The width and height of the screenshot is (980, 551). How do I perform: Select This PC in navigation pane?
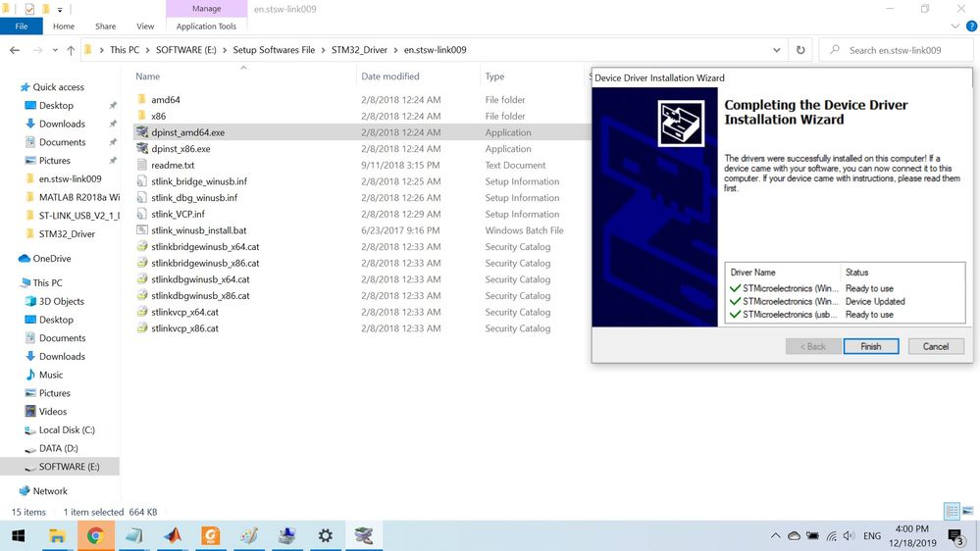pos(47,282)
